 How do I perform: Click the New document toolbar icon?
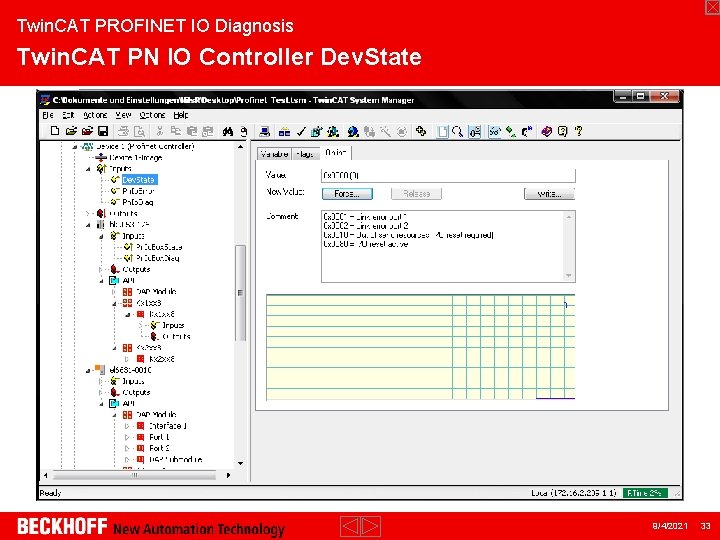[55, 131]
